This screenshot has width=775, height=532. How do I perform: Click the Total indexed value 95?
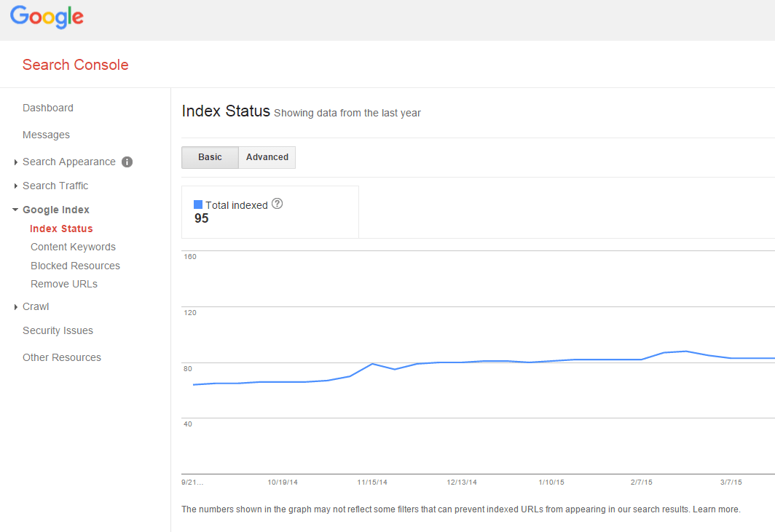[201, 218]
